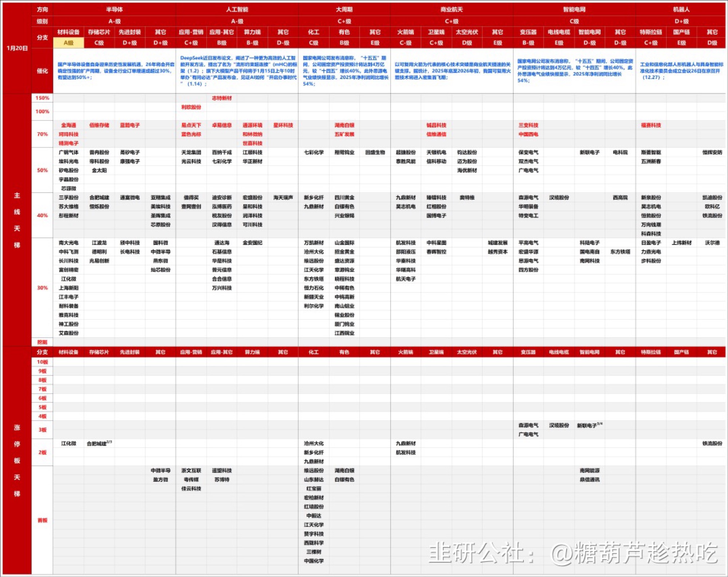
Task: Select the 催化 row header cell
Action: [42, 71]
